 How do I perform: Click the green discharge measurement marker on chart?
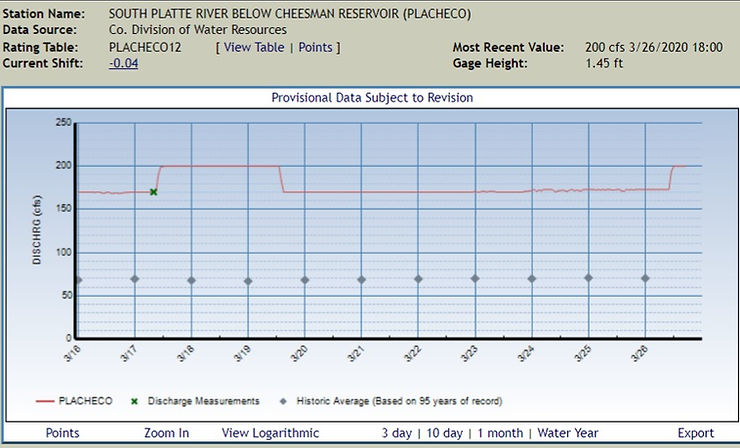click(x=154, y=191)
